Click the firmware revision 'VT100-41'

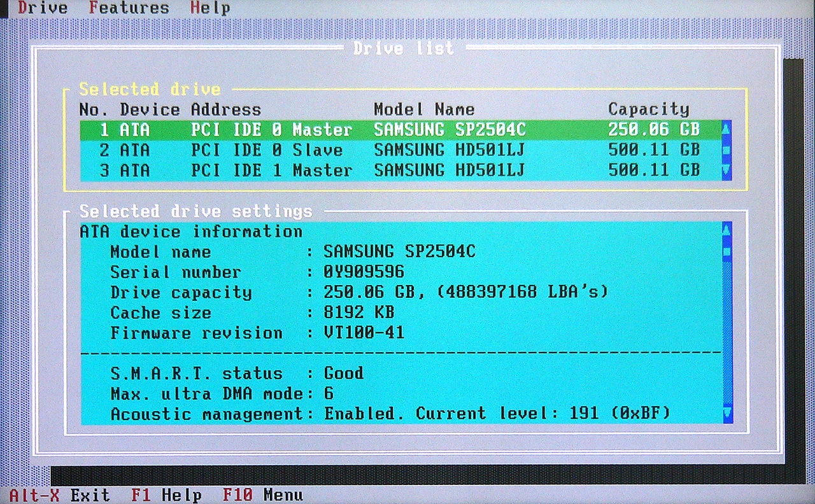pyautogui.click(x=364, y=333)
